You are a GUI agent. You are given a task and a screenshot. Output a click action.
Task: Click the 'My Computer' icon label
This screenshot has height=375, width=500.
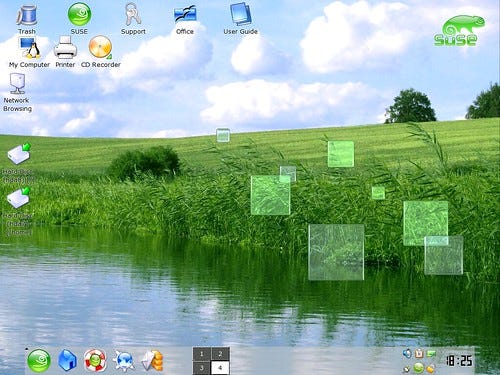(29, 65)
